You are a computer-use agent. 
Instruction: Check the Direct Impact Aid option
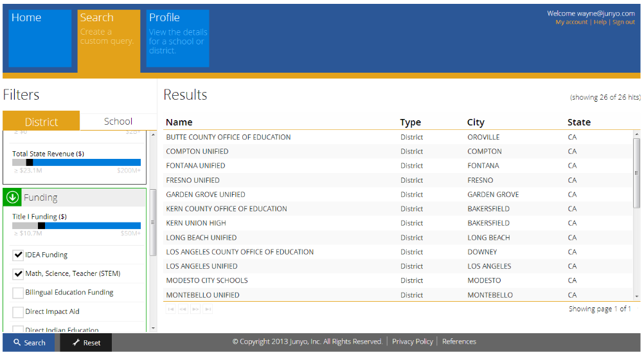click(17, 312)
